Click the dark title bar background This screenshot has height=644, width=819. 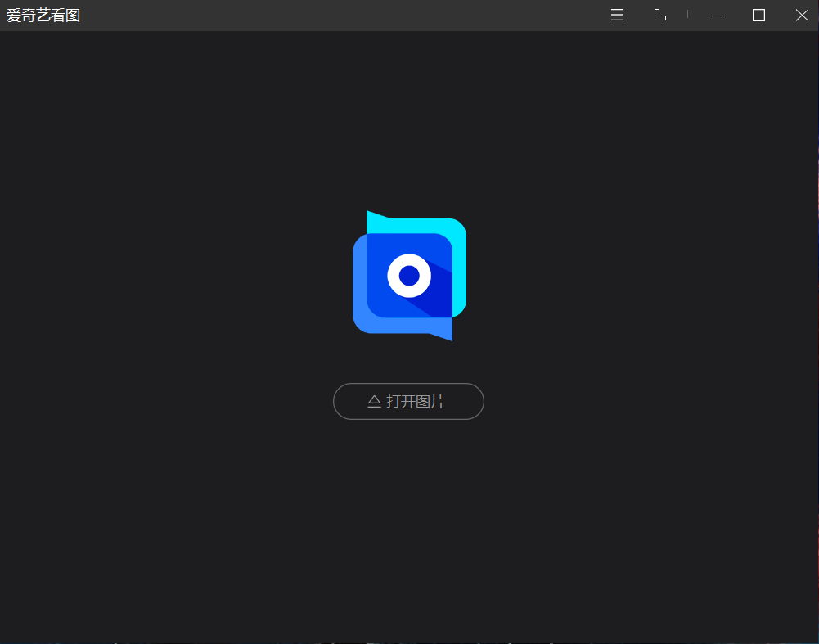click(x=327, y=14)
